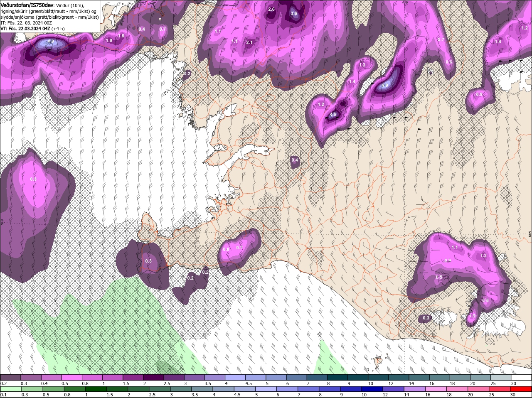The image size is (532, 398).
Task: Select lower legend pale green swatch between 0.1 and 0.3
Action: coord(11,389)
